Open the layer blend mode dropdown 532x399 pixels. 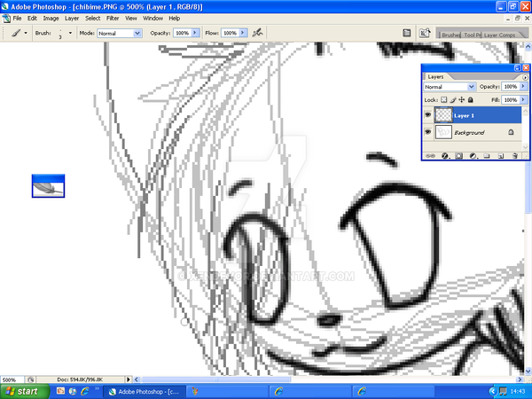point(450,87)
